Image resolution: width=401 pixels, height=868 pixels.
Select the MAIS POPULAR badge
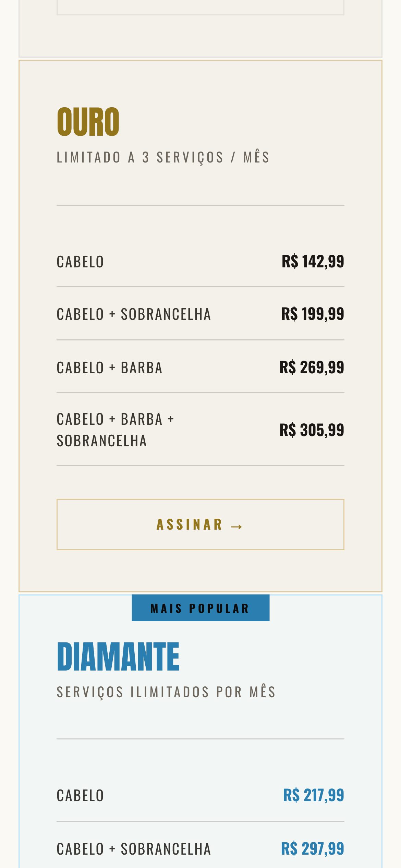[200, 608]
